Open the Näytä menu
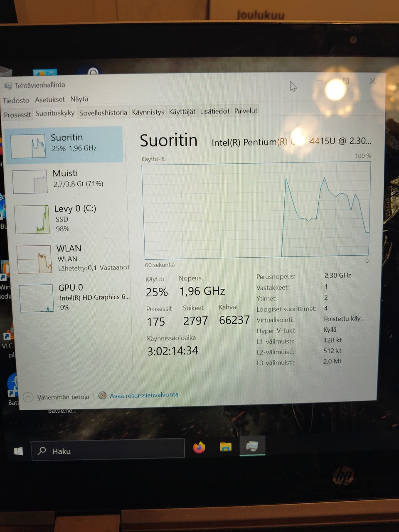399x532 pixels. coord(79,99)
